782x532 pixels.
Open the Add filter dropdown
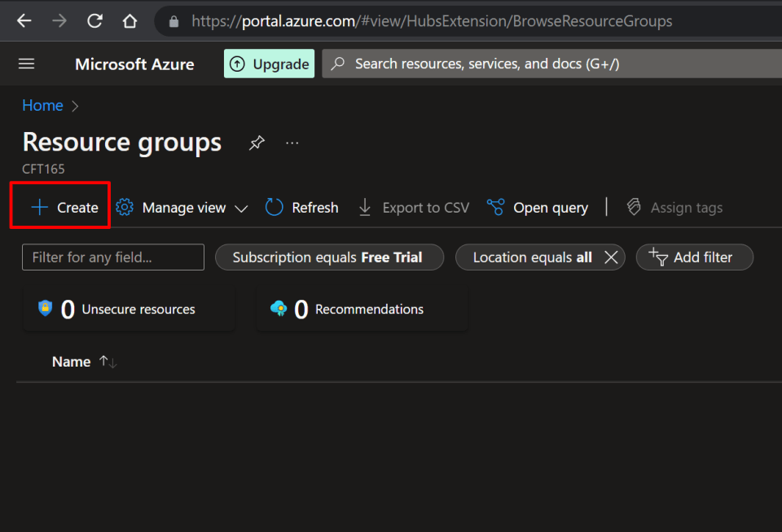(x=694, y=257)
